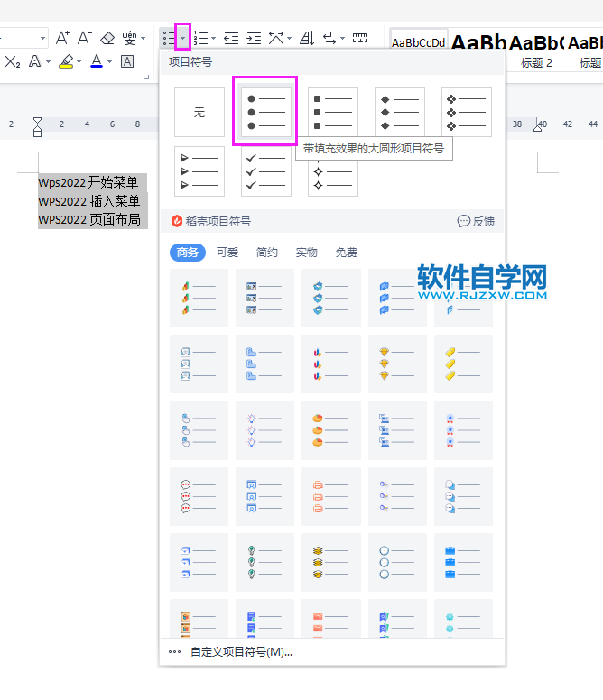Open the font size combo box arrow
The width and height of the screenshot is (603, 700).
[x=43, y=39]
